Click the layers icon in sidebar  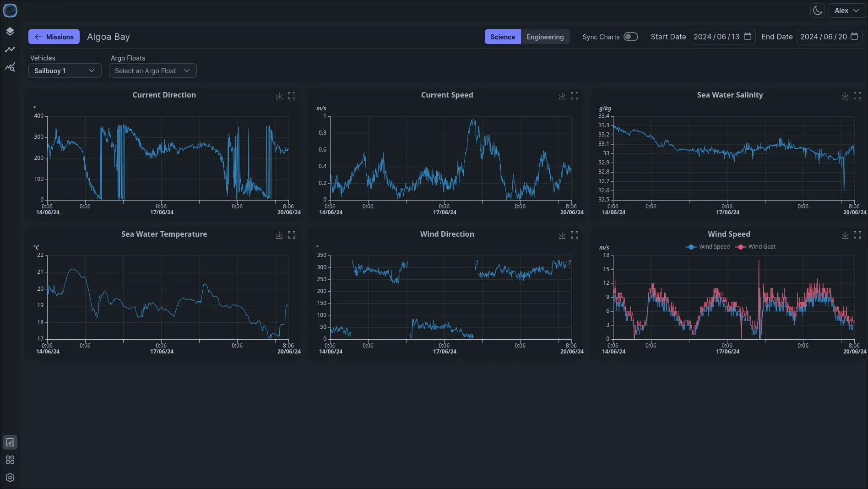(10, 32)
